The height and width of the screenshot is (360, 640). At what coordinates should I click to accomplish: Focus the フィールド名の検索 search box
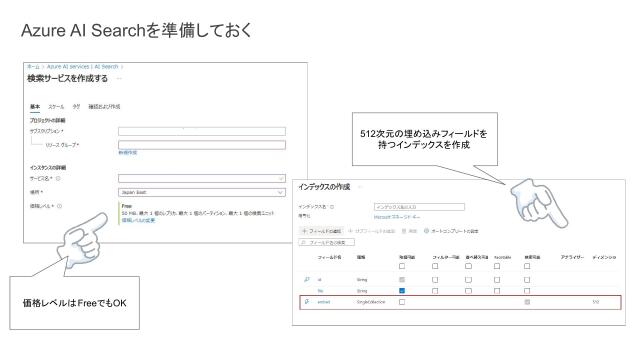coord(327,242)
